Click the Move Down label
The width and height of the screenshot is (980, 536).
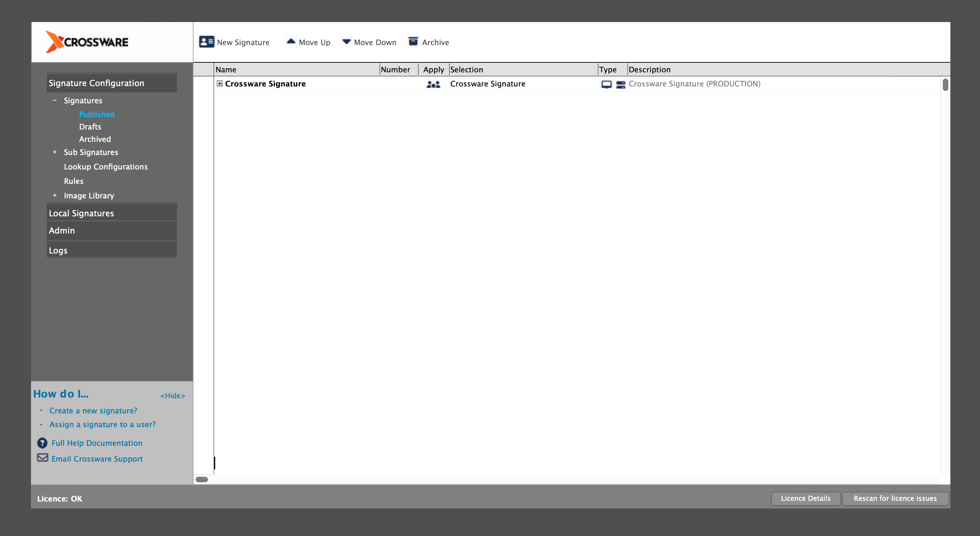[375, 42]
